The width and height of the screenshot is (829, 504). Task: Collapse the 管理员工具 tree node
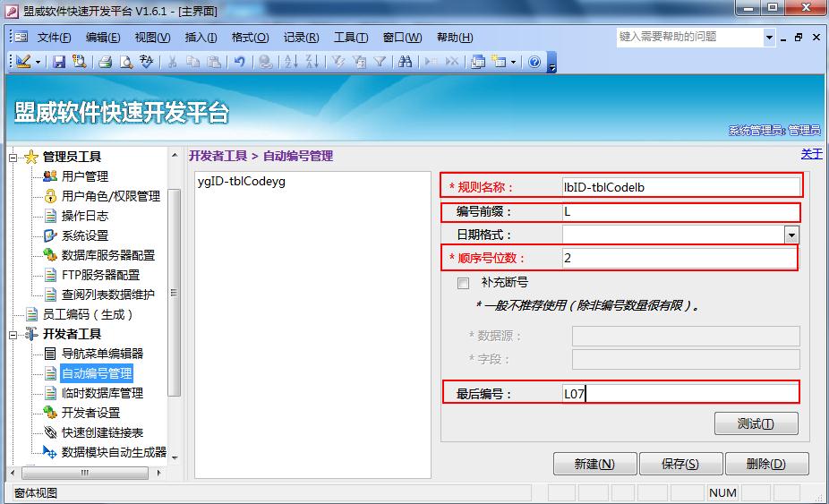(x=13, y=157)
